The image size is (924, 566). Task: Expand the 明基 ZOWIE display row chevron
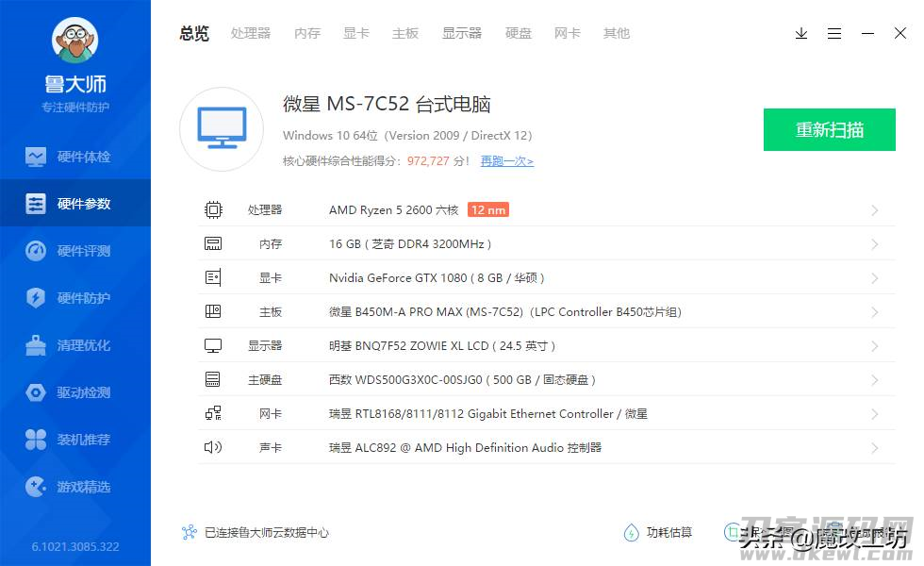pyautogui.click(x=875, y=345)
